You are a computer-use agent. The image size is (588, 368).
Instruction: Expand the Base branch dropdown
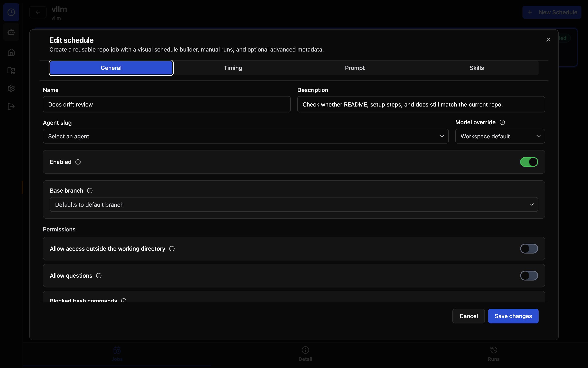click(294, 204)
